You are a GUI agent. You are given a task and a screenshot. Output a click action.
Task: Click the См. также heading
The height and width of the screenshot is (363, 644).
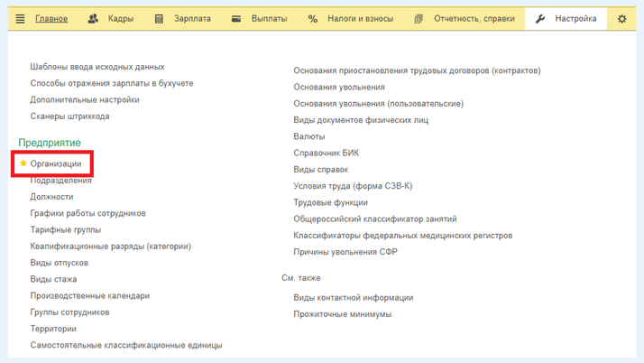click(x=301, y=278)
